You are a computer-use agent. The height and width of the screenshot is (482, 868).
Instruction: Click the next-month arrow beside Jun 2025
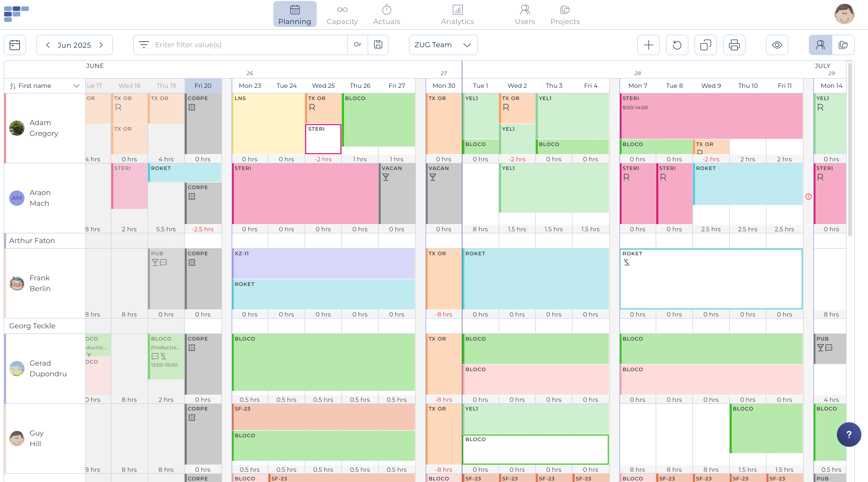[x=101, y=45]
